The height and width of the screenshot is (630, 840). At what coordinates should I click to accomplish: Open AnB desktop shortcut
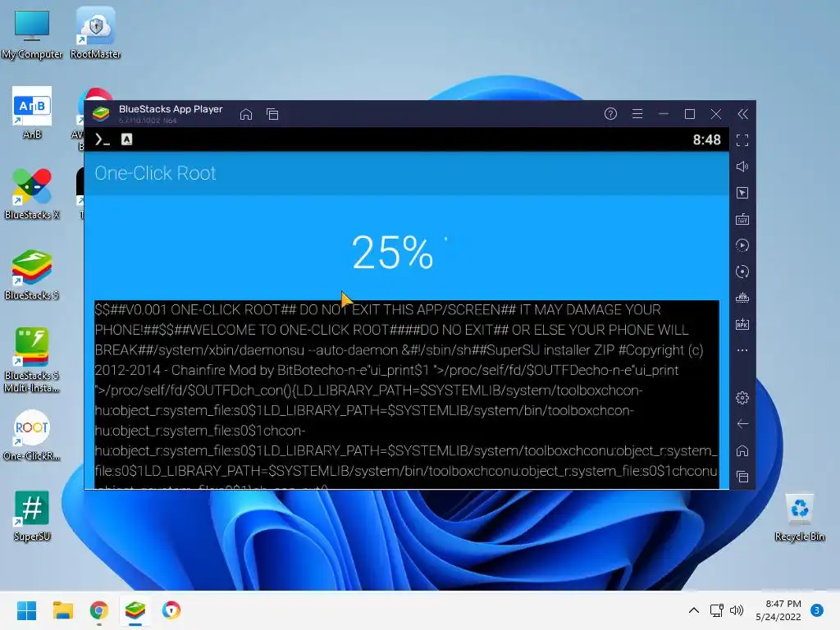click(32, 113)
